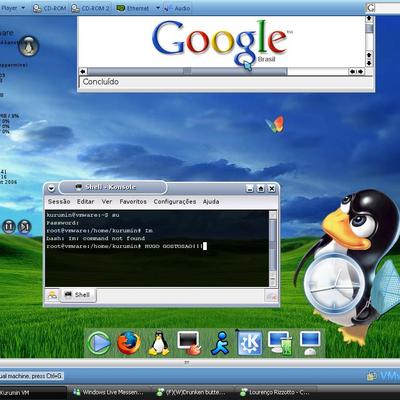Launch Firefox from the dock
This screenshot has width=400, height=400.
coord(128,343)
